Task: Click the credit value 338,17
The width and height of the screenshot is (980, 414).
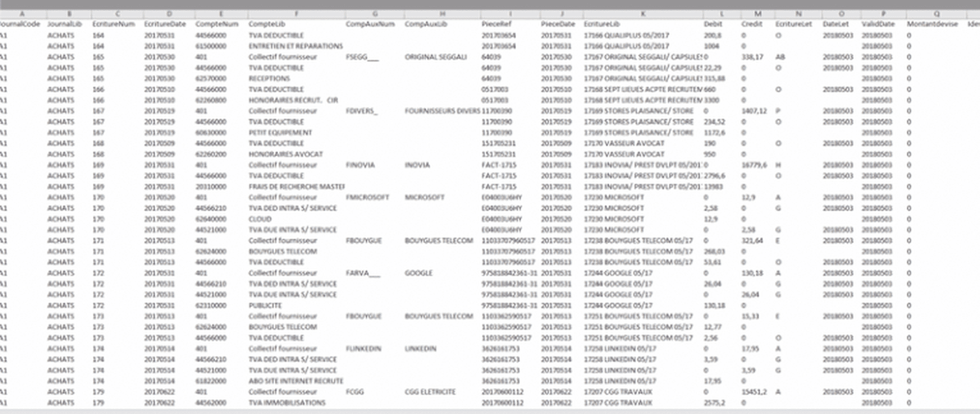Action: (x=752, y=57)
